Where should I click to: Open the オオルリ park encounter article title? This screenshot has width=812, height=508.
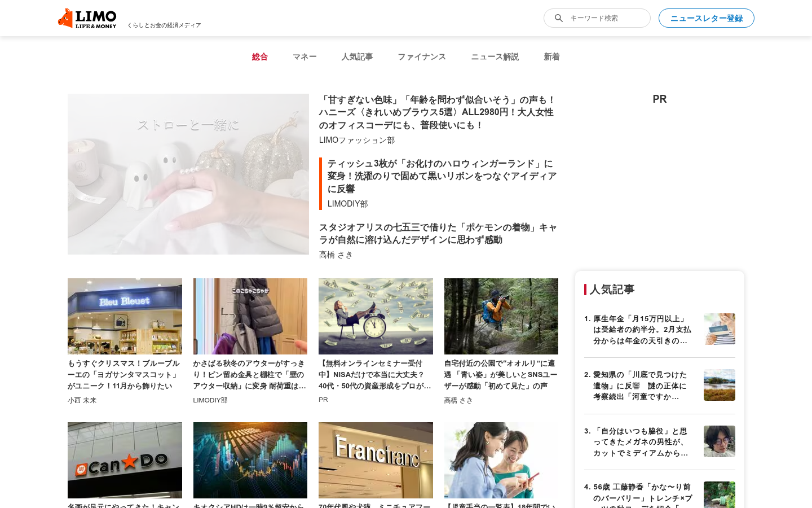[x=501, y=375]
